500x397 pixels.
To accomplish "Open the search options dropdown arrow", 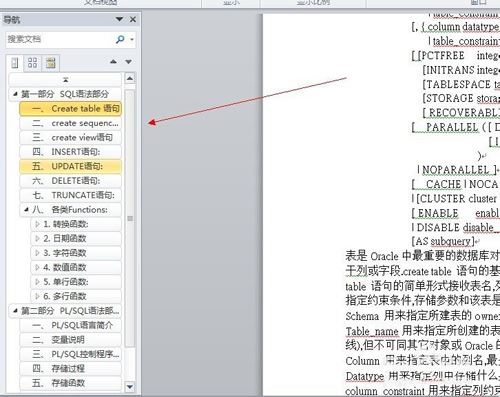I will click(132, 40).
